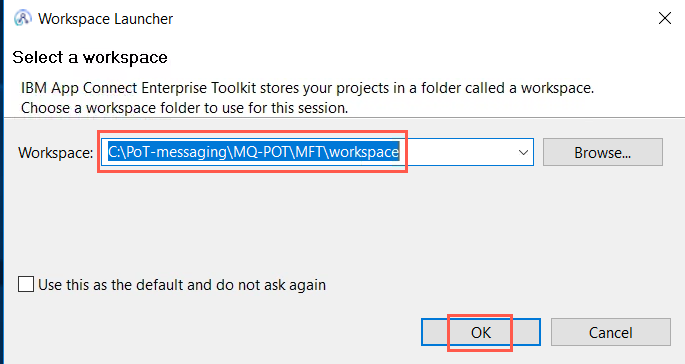This screenshot has height=364, width=685.
Task: Click the empty area of Workspace combo box
Action: pyautogui.click(x=457, y=153)
